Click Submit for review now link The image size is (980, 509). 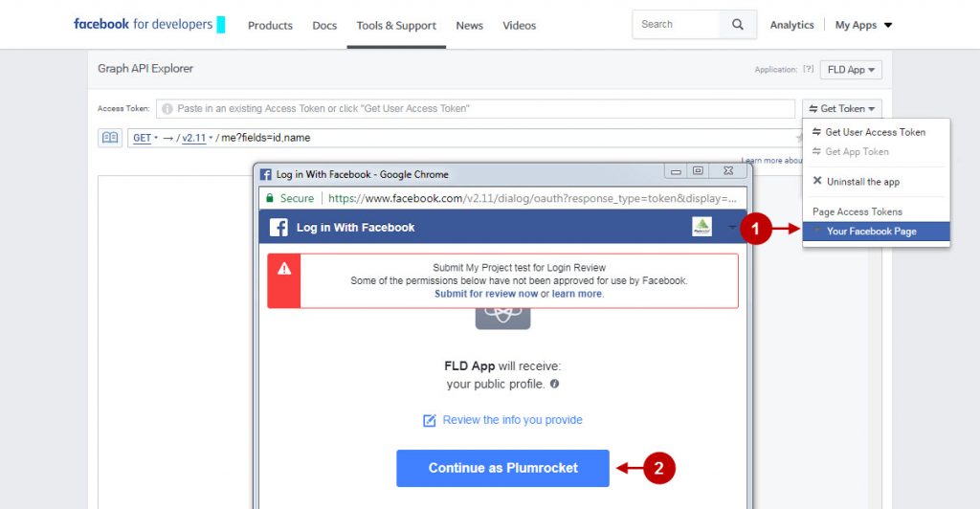(486, 294)
